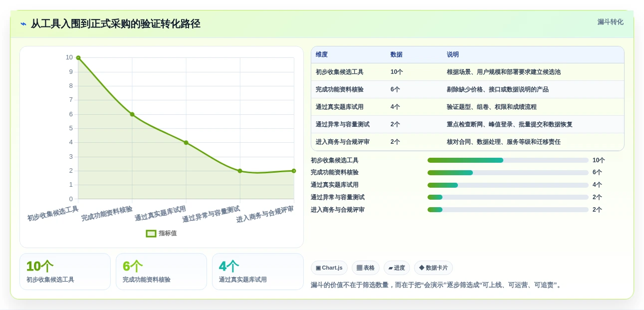Open the 10个 初步收集候选工具 stat card
This screenshot has width=644, height=310.
[x=65, y=272]
